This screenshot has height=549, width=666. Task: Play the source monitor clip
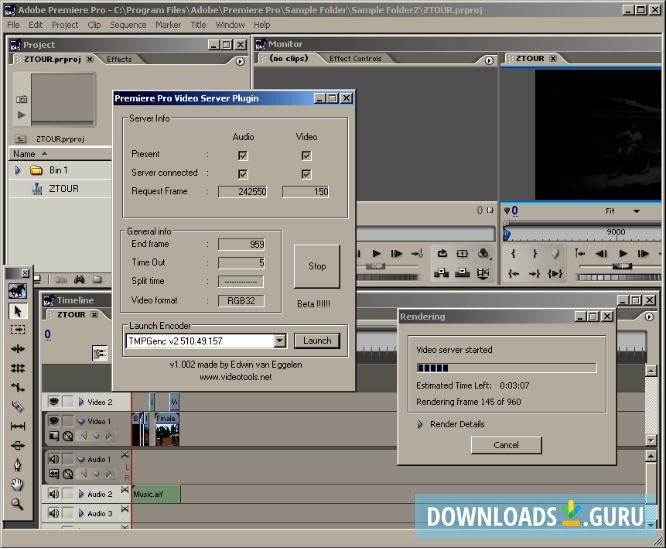pyautogui.click(x=376, y=253)
